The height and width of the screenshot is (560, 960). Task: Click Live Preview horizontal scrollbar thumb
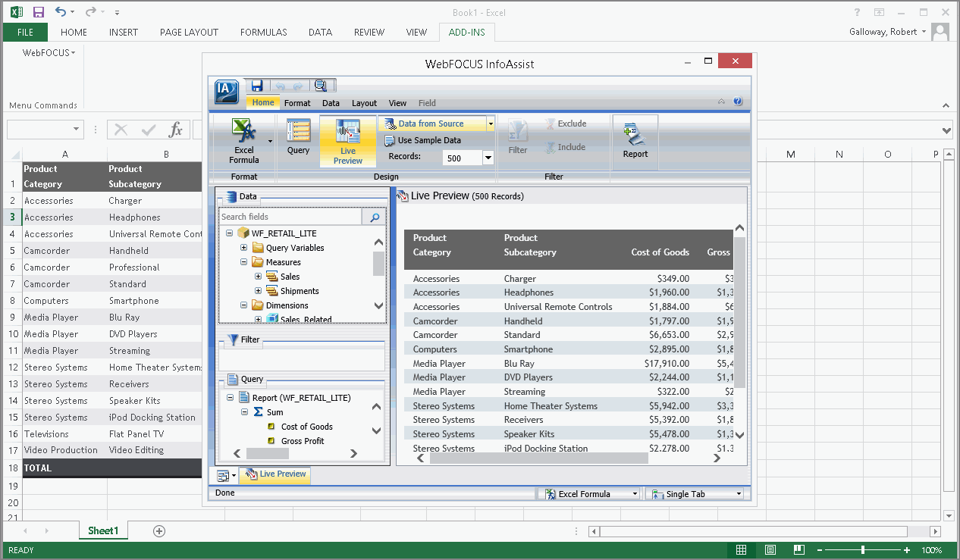click(x=539, y=458)
